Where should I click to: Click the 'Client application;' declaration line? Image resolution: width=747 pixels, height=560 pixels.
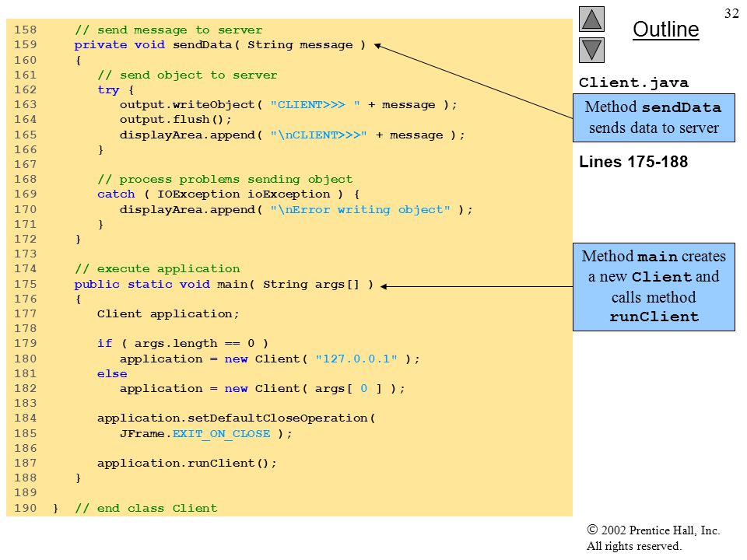click(168, 313)
